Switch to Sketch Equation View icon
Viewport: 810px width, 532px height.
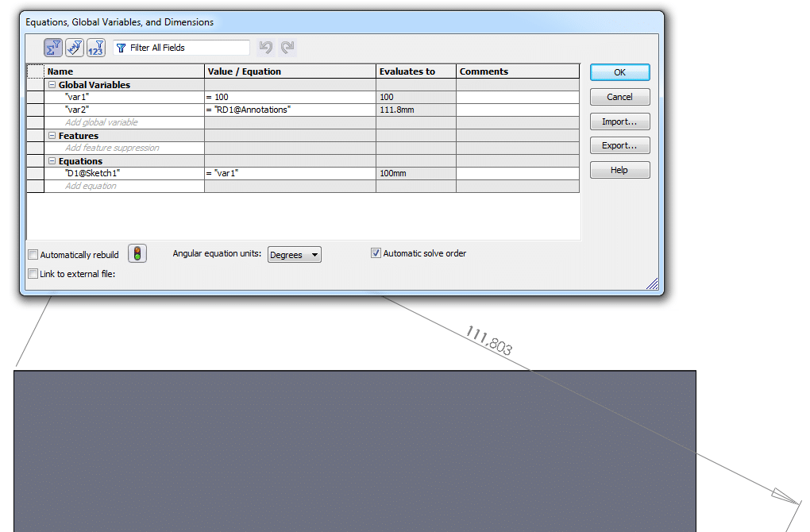click(x=75, y=48)
